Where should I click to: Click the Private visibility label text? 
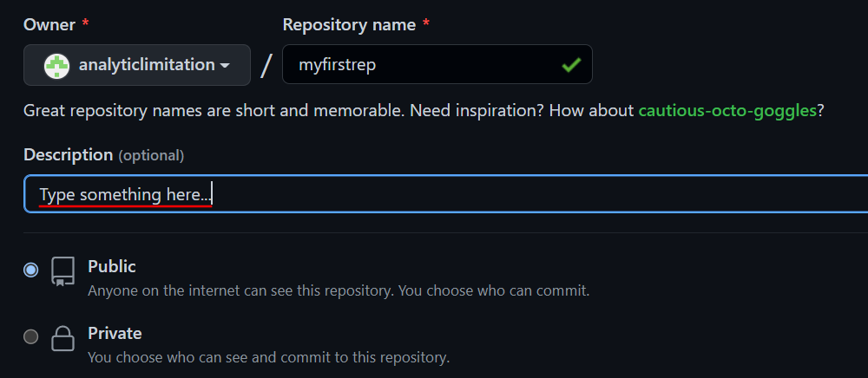pyautogui.click(x=115, y=333)
